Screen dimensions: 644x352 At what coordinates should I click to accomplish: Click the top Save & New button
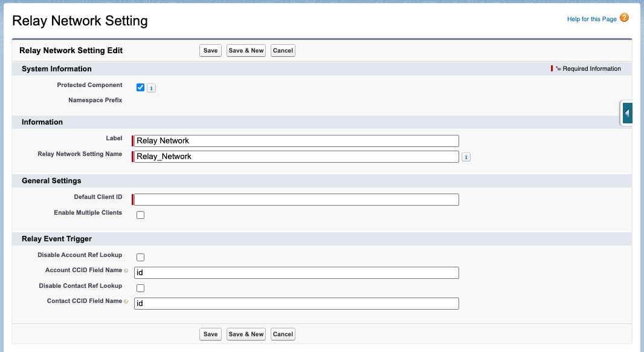coord(246,51)
